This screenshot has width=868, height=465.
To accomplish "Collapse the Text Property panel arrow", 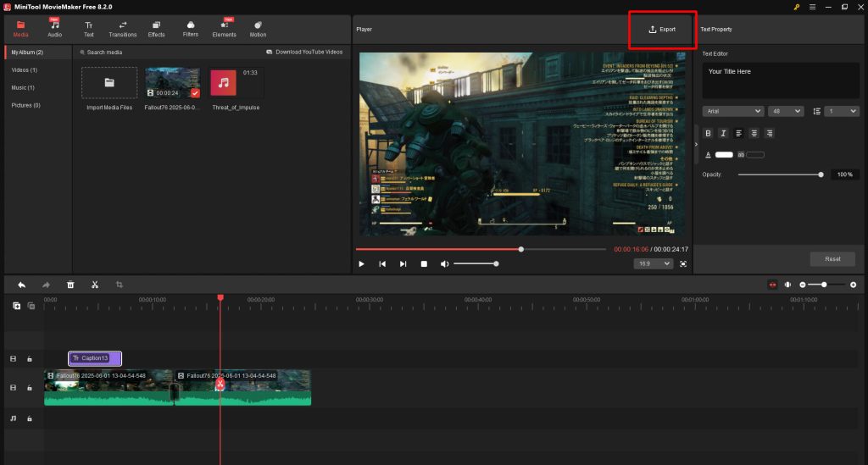I will point(697,144).
